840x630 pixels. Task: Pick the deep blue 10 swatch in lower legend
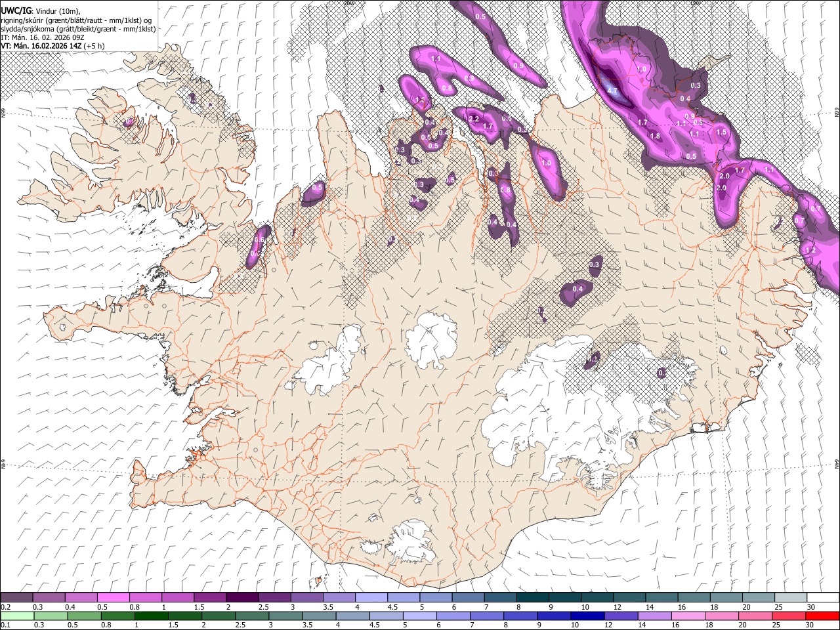(587, 616)
